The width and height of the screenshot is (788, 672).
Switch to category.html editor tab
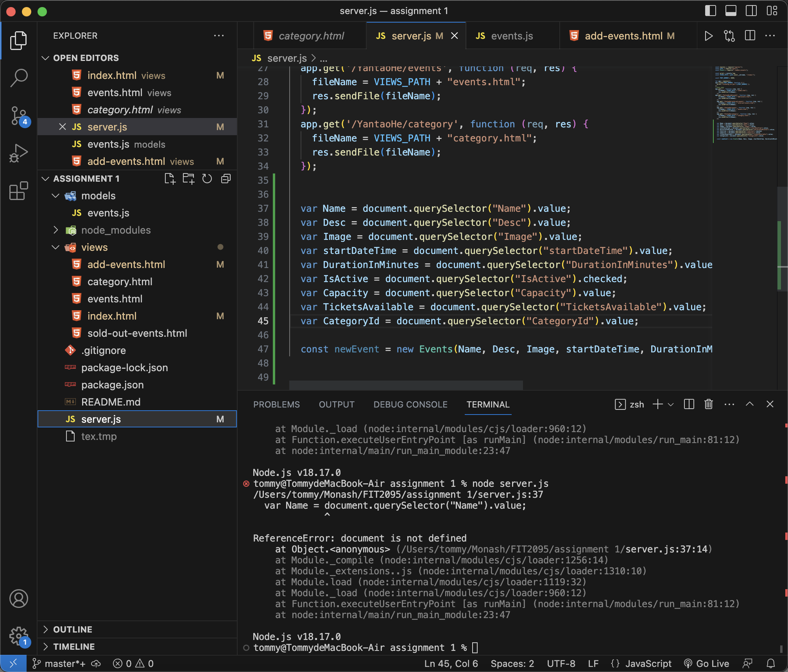pos(310,36)
